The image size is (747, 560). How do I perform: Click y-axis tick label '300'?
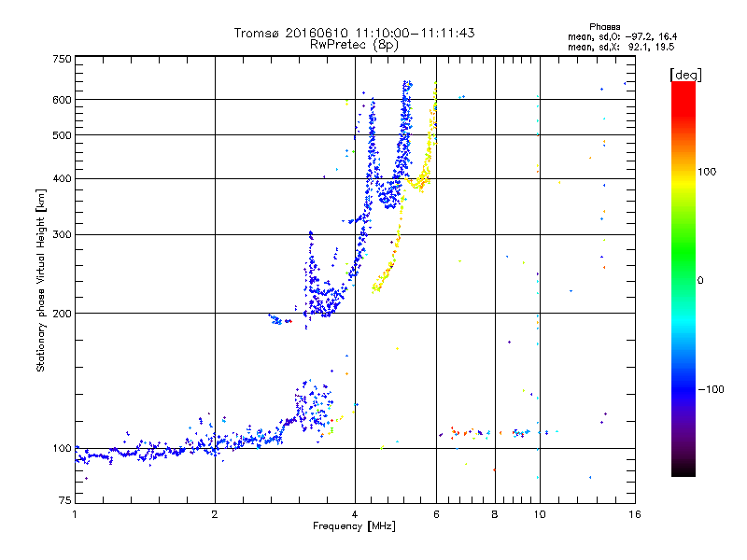[x=63, y=235]
